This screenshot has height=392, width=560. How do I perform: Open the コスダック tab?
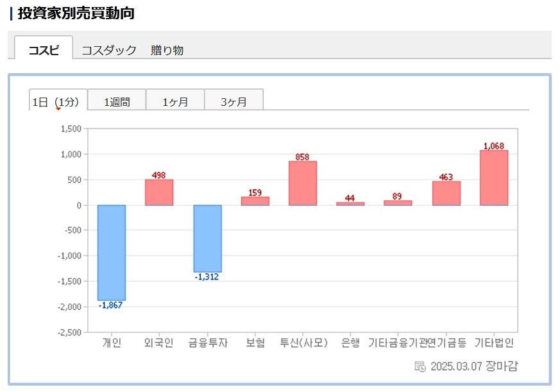pos(109,50)
